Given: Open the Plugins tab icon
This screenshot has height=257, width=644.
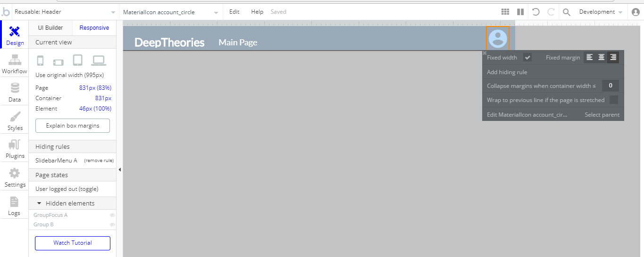Looking at the screenshot, I should point(15,145).
